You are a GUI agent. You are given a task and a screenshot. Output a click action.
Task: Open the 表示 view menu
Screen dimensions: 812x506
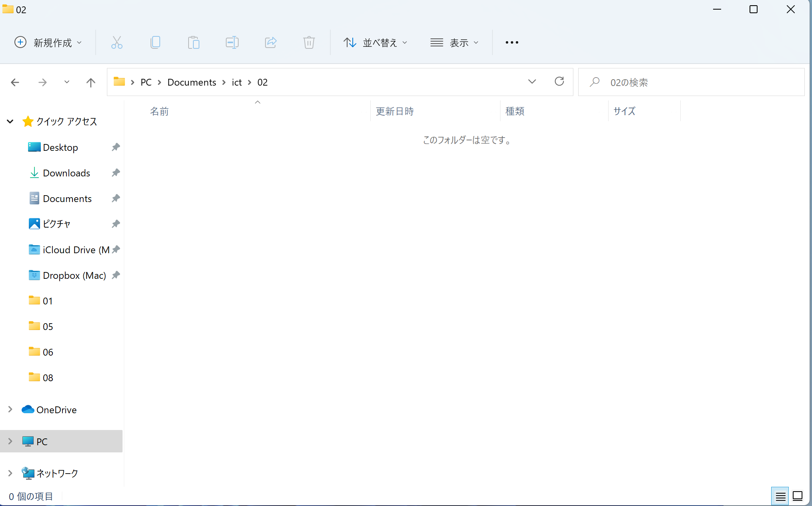click(454, 42)
